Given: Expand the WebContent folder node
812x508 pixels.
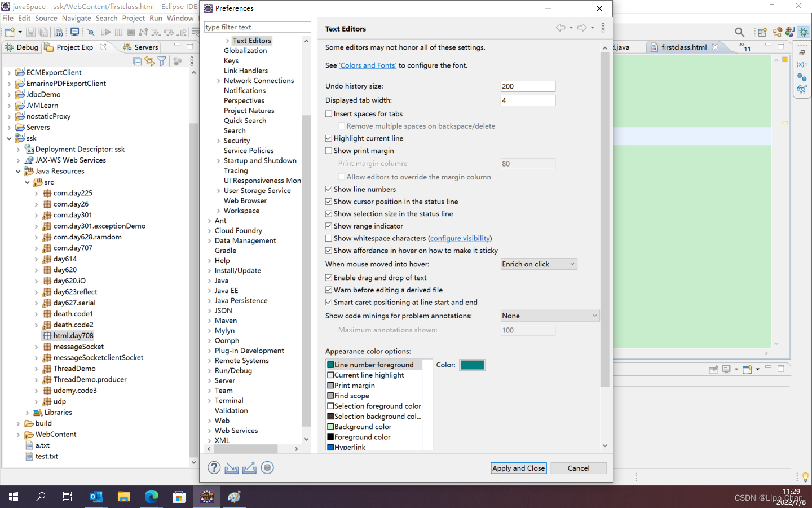Looking at the screenshot, I should 18,435.
